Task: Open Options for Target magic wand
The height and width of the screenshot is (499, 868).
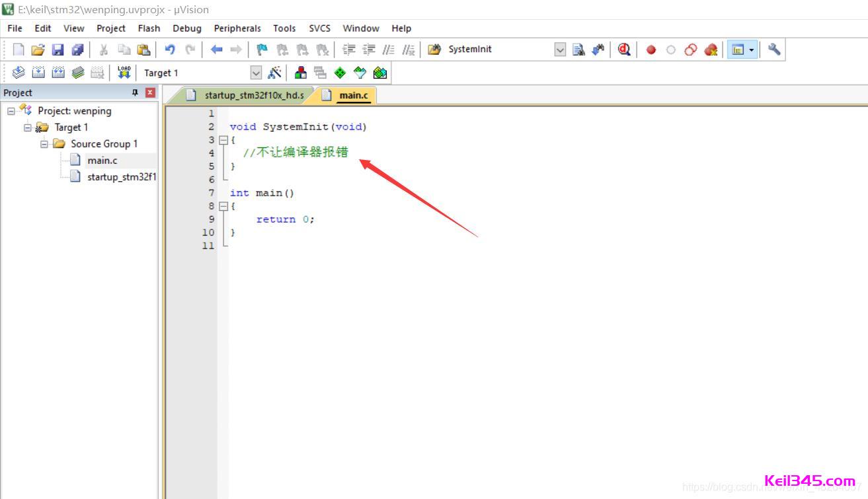Action: [274, 73]
